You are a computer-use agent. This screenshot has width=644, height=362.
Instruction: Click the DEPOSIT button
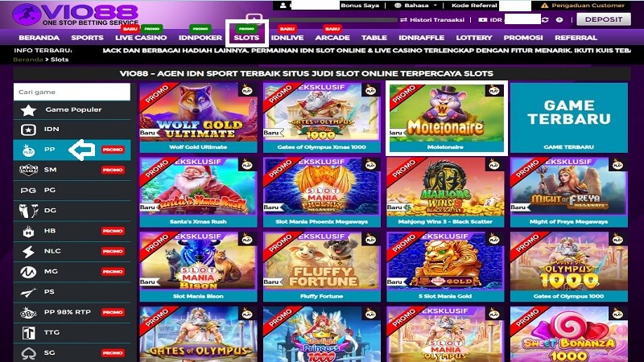pyautogui.click(x=604, y=19)
